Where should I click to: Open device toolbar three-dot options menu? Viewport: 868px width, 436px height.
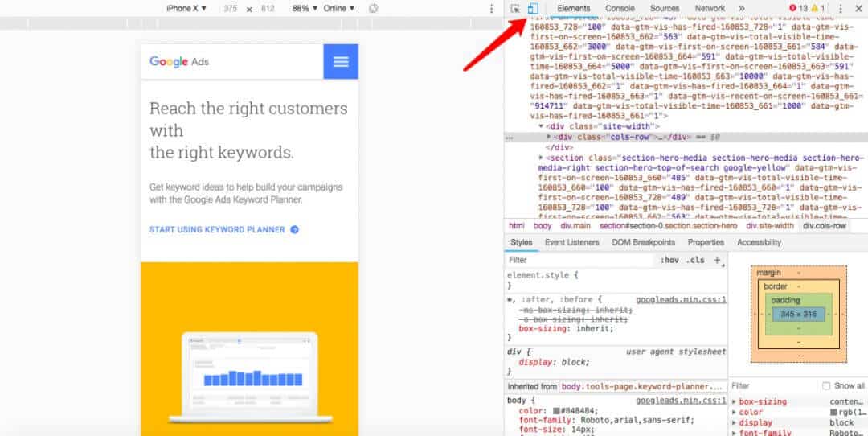point(491,8)
